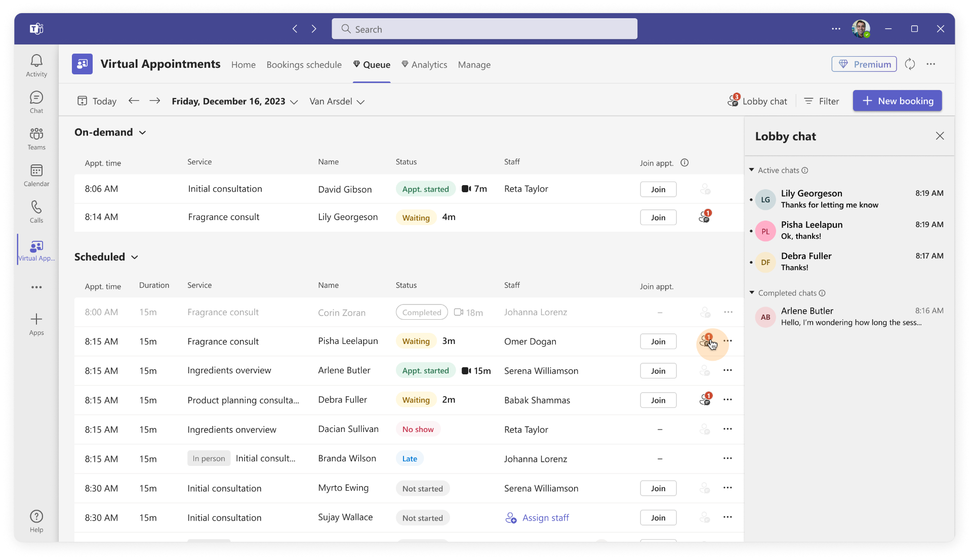Toggle the Lobby chat button in toolbar

click(x=757, y=101)
